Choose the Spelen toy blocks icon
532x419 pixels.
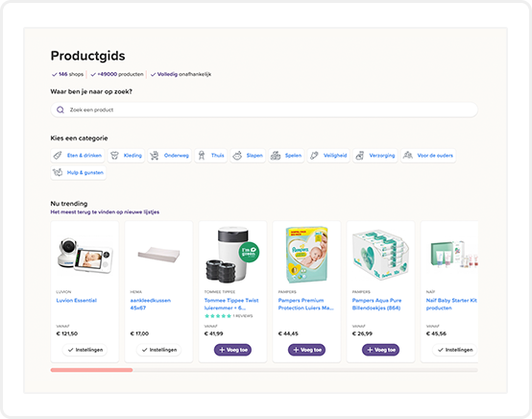pyautogui.click(x=276, y=156)
